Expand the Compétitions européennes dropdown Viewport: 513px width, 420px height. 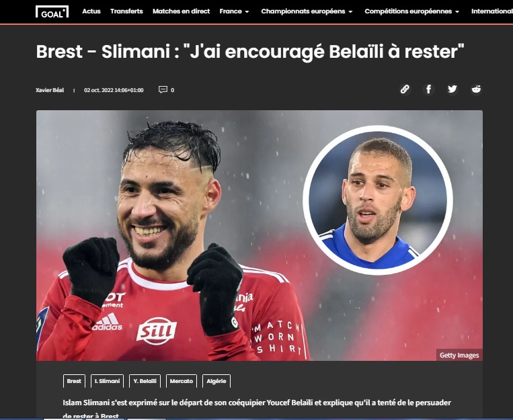click(412, 11)
